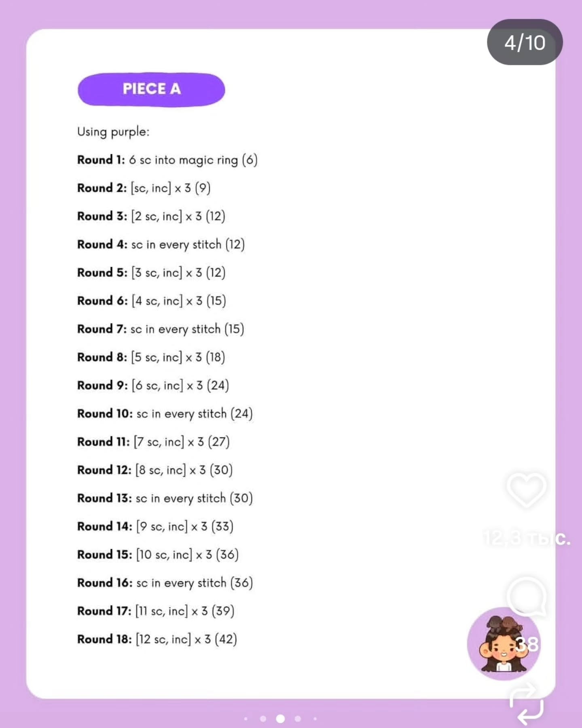Image resolution: width=582 pixels, height=728 pixels.
Task: Select the Round 16 instruction line
Action: [165, 583]
